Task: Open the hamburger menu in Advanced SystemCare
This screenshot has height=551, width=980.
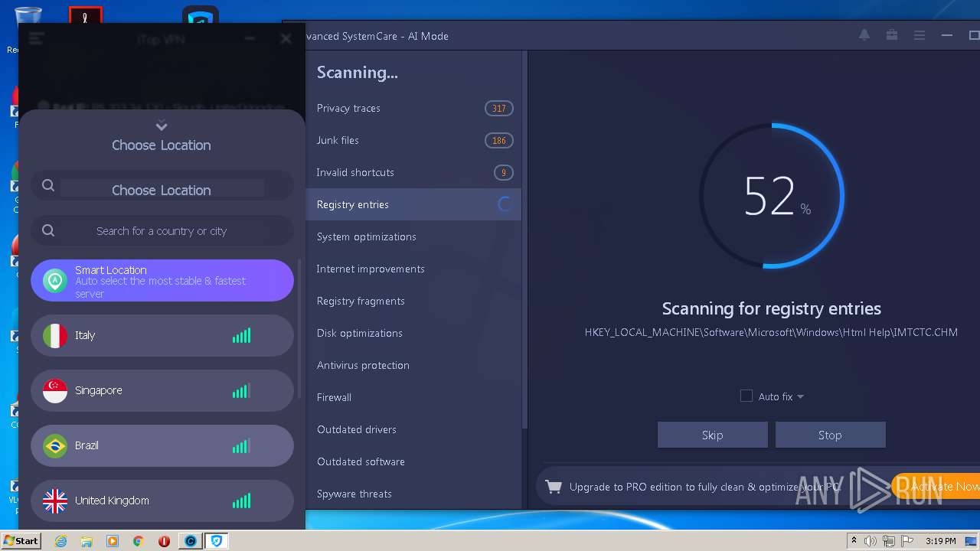Action: pos(920,35)
